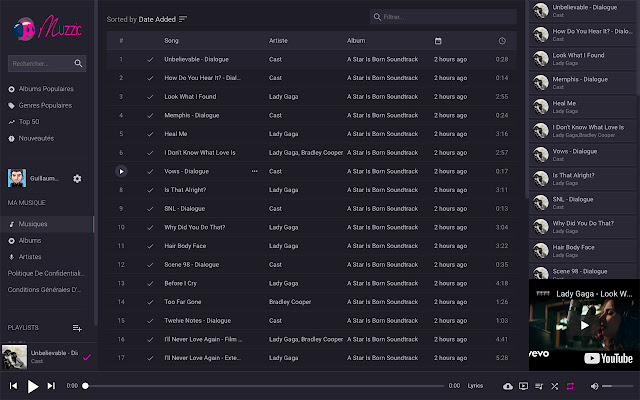
Task: Click Lady Gaga, Bradley Cooper artist in row 6
Action: pyautogui.click(x=306, y=153)
